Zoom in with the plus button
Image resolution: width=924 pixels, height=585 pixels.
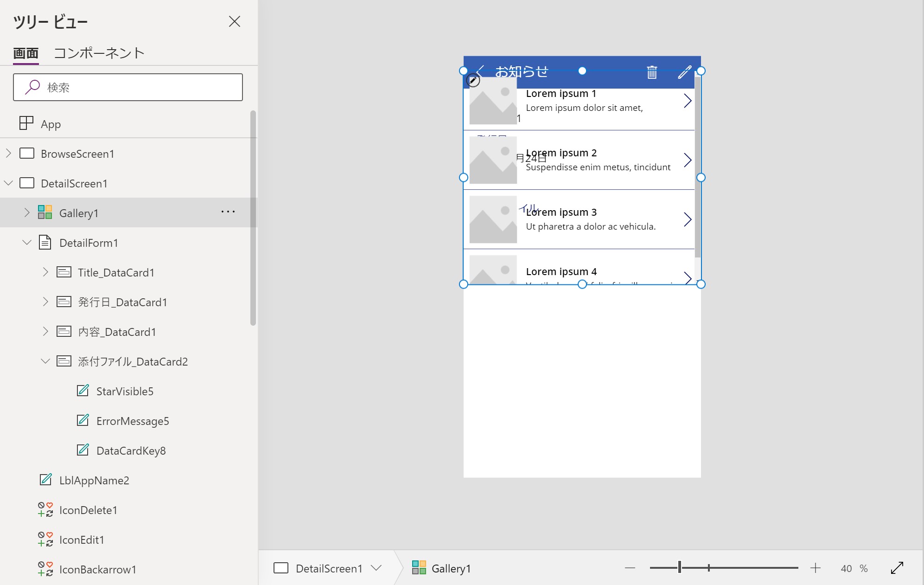pos(815,568)
